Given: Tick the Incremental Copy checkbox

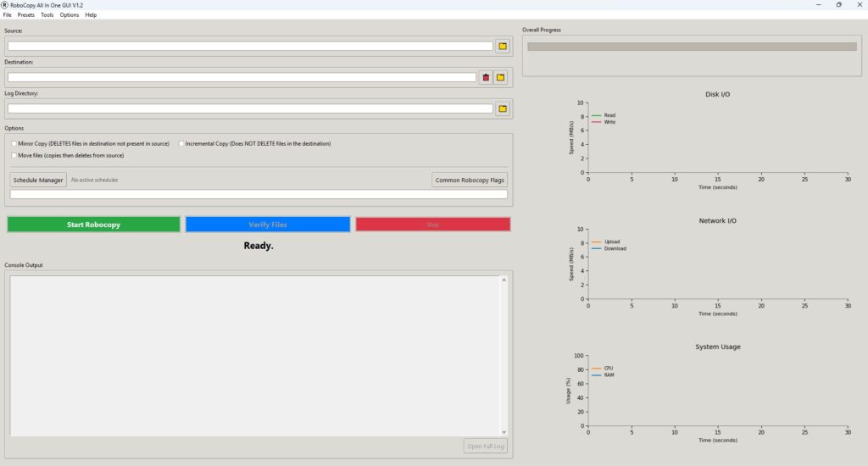Looking at the screenshot, I should pyautogui.click(x=181, y=144).
